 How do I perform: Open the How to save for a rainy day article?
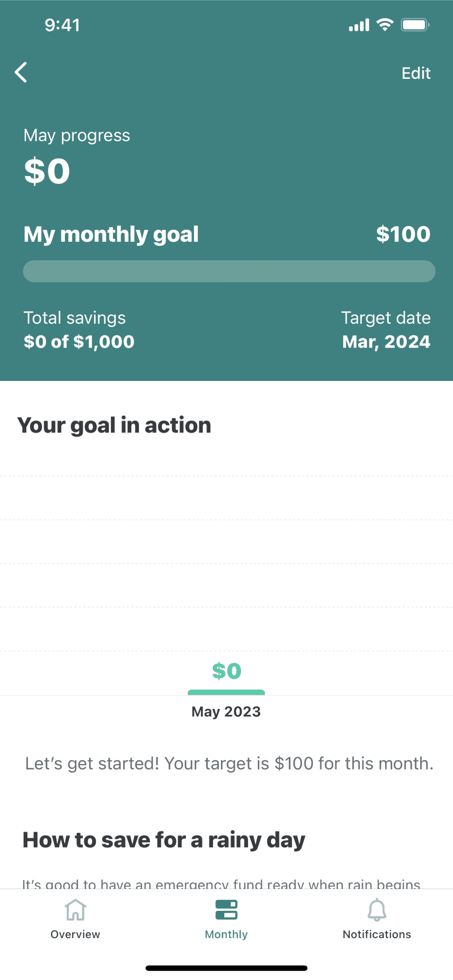pos(164,840)
